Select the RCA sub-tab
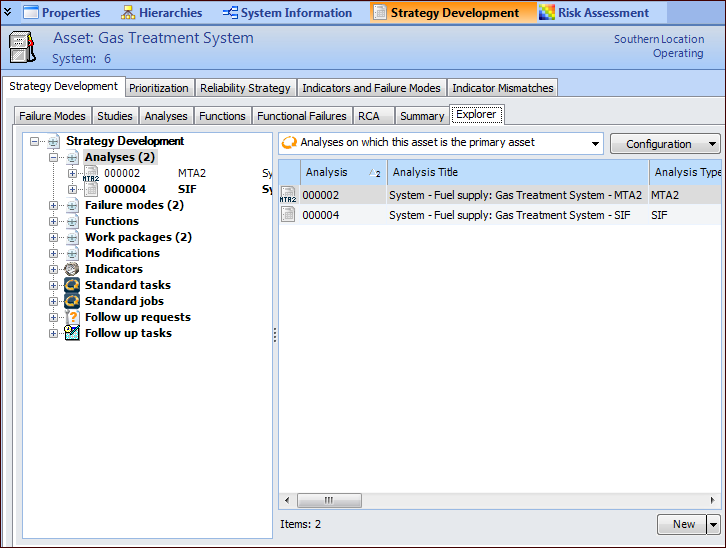Viewport: 726px width, 548px height. [369, 116]
